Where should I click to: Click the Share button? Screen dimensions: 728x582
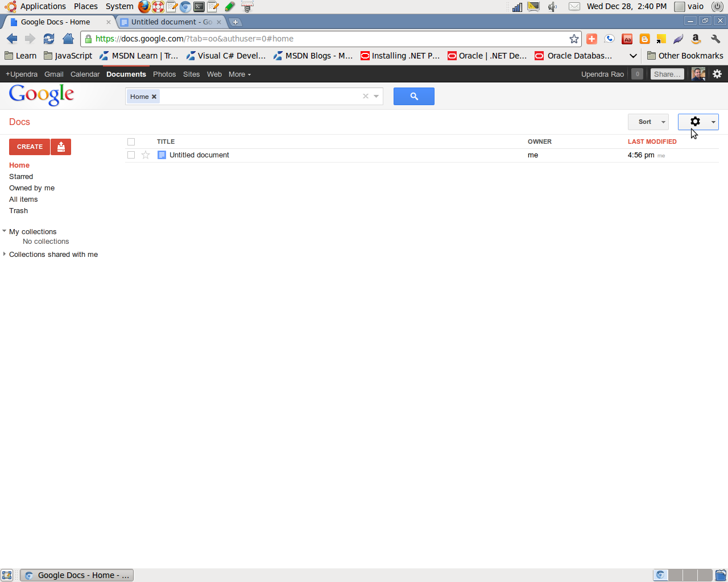coord(667,74)
